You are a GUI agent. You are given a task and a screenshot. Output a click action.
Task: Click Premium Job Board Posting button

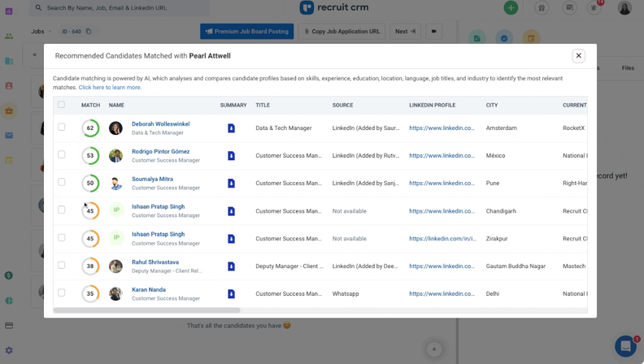(247, 31)
